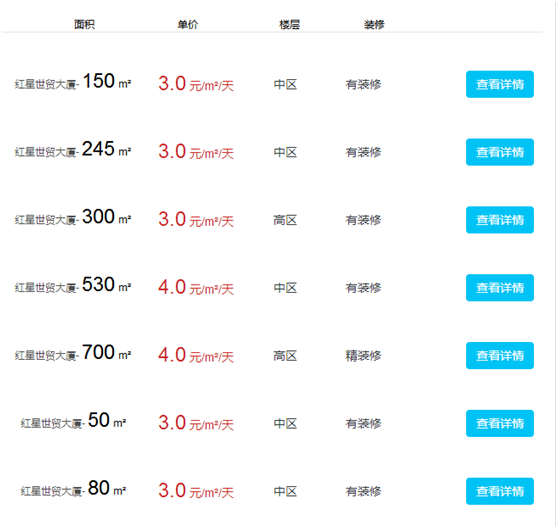Click the 精装修 label in the 700 m² row

coord(363,355)
